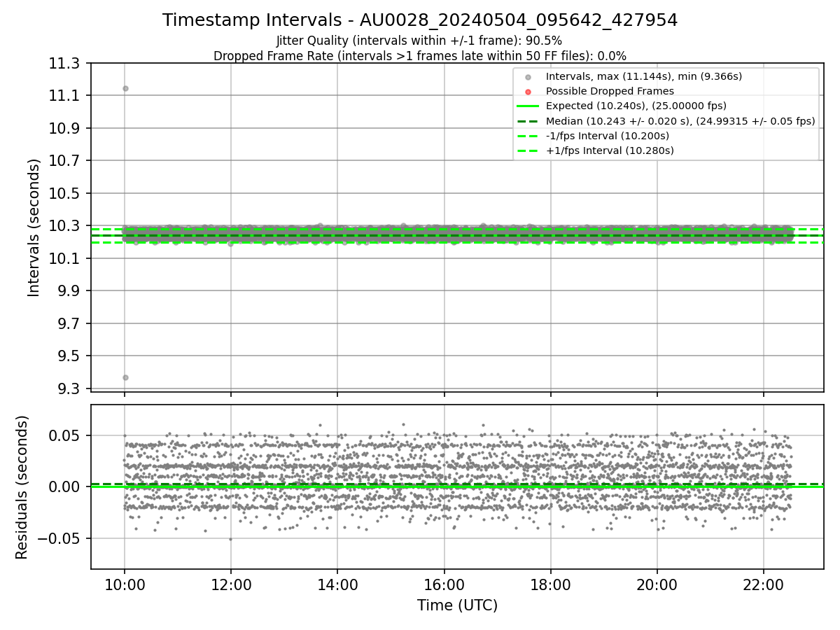Viewport: 840px width, 630px height.
Task: Select the 'Jitter Quality' 90.5% subtitle line
Action: click(419, 41)
